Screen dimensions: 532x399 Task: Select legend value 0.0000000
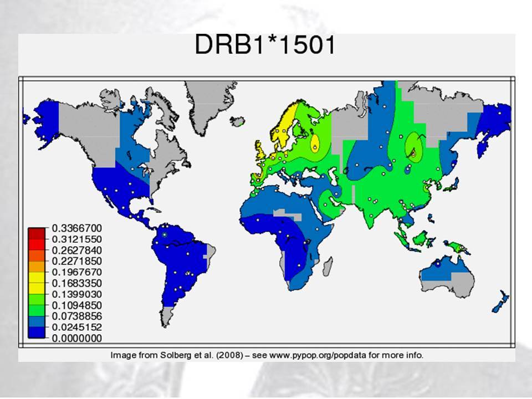click(x=76, y=338)
